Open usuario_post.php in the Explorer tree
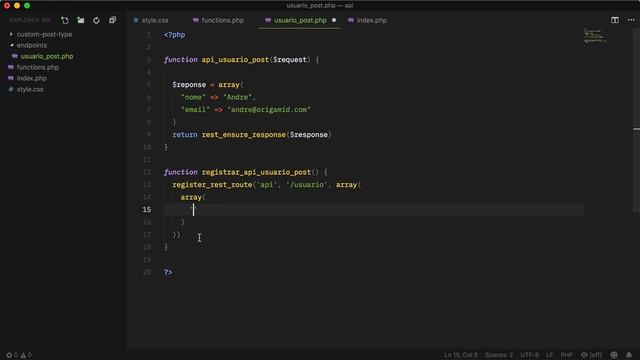The image size is (640, 360). (x=47, y=56)
